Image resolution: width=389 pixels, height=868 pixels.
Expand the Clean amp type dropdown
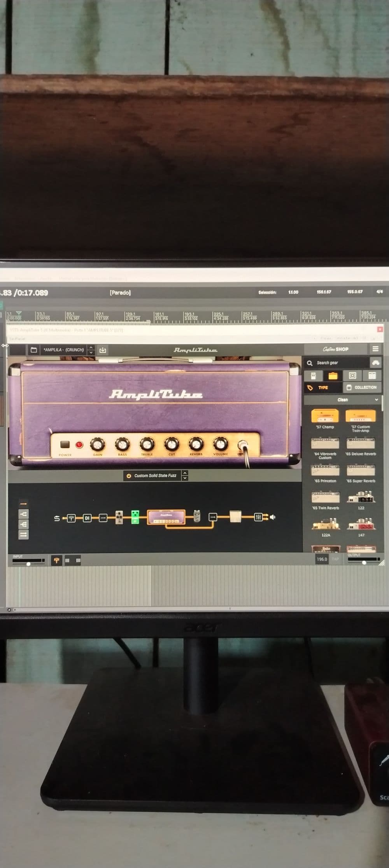343,400
